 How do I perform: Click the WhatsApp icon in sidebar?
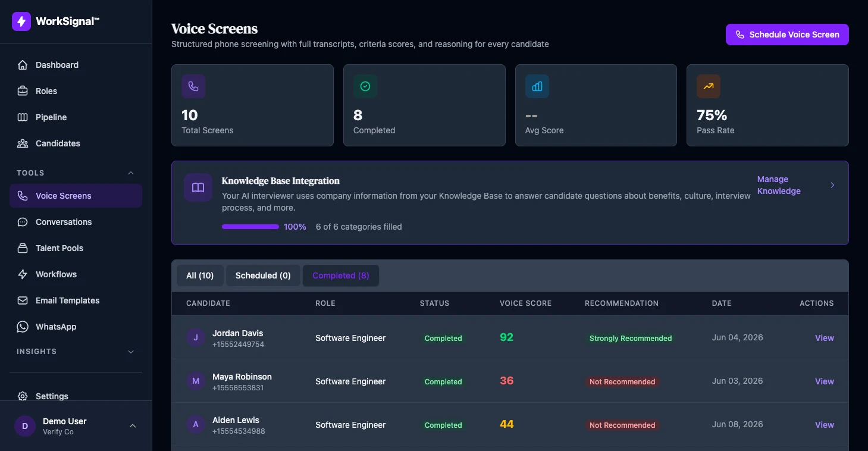click(x=23, y=327)
